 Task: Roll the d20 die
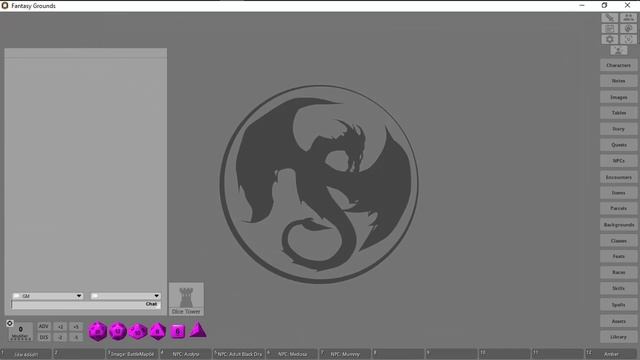coord(98,331)
